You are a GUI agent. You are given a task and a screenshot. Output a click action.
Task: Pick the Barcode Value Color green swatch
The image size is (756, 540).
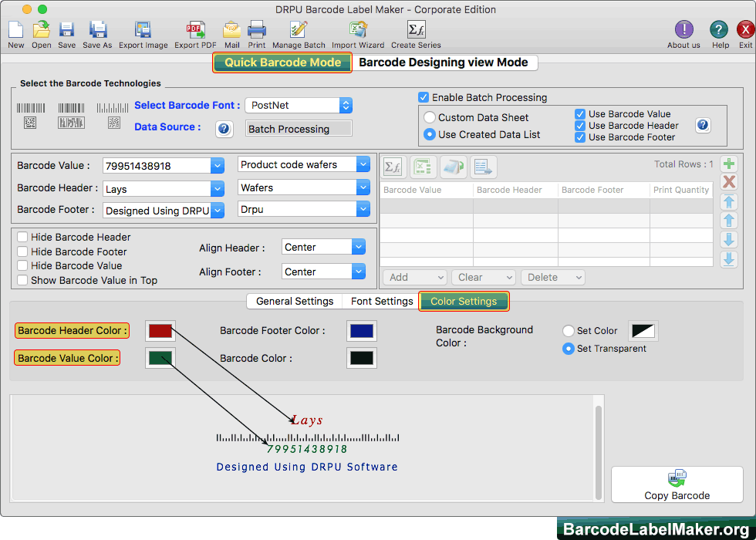(160, 358)
